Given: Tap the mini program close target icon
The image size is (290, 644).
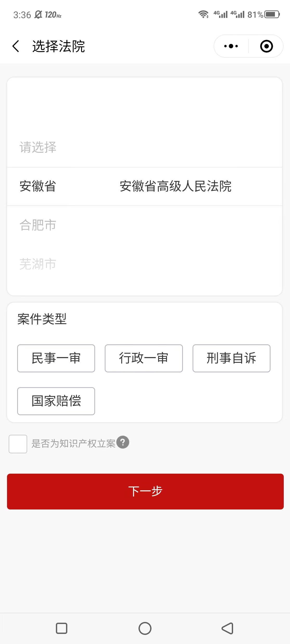Looking at the screenshot, I should [266, 46].
